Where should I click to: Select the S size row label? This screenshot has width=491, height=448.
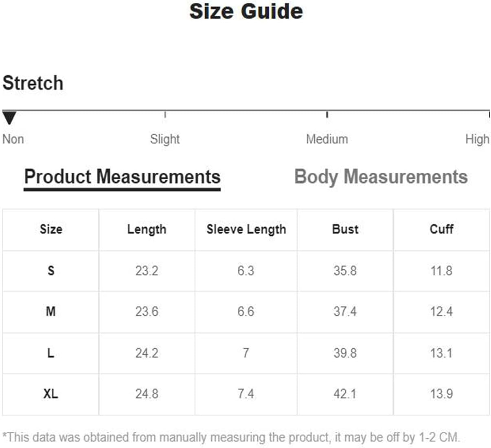(51, 271)
